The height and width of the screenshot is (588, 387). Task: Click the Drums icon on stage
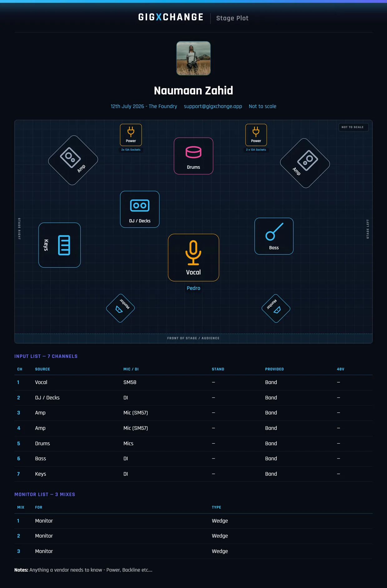(193, 156)
